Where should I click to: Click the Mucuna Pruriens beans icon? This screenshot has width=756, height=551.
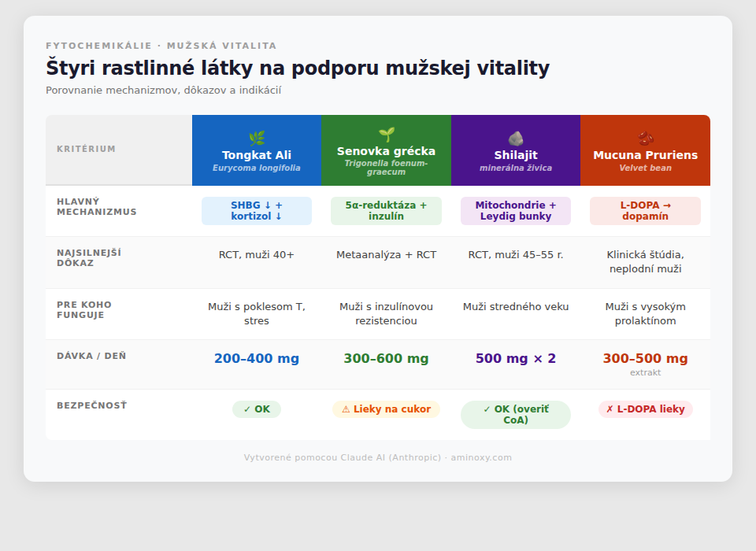pos(646,139)
